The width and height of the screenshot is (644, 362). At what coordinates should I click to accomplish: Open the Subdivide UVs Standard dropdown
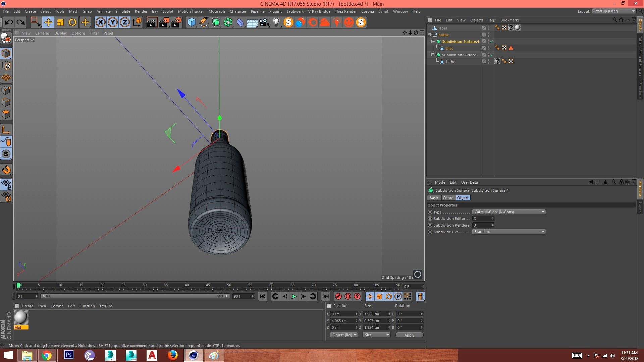[x=508, y=232]
